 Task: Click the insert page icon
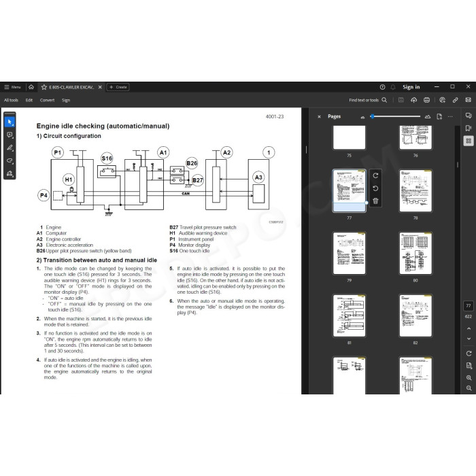coord(439,116)
